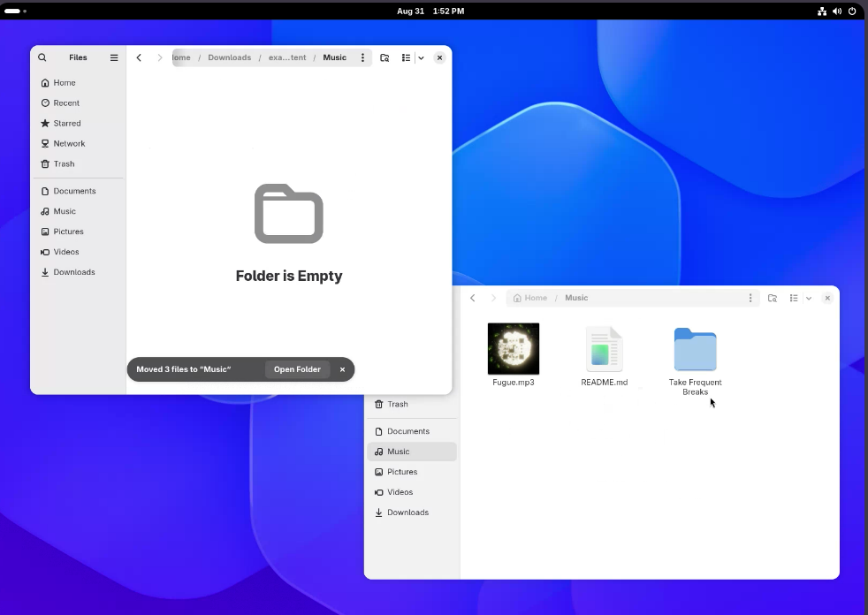Open search in front Files window

42,57
